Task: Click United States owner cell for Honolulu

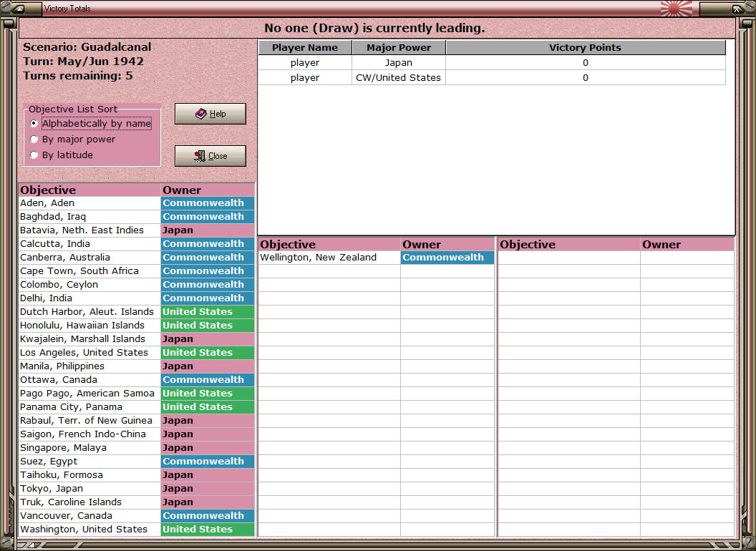Action: point(208,326)
